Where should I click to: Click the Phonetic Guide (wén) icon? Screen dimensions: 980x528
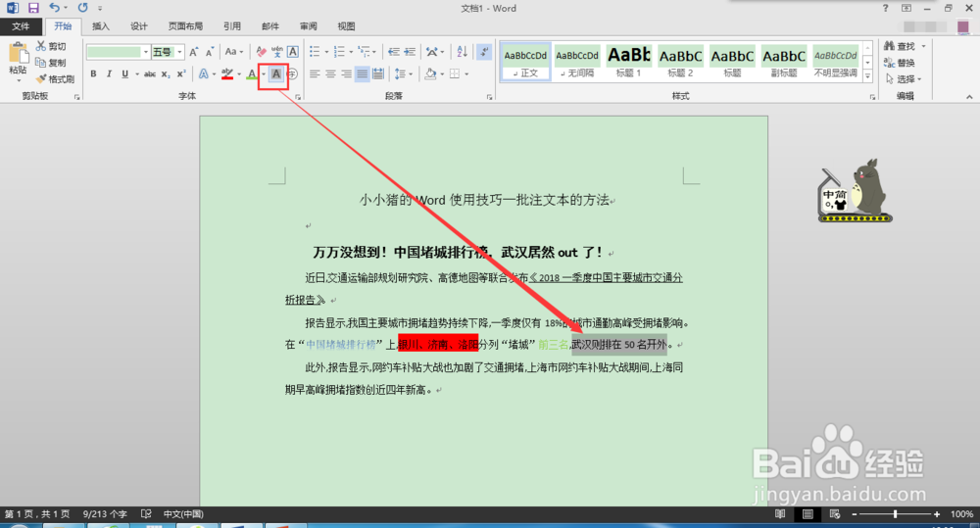(x=277, y=52)
